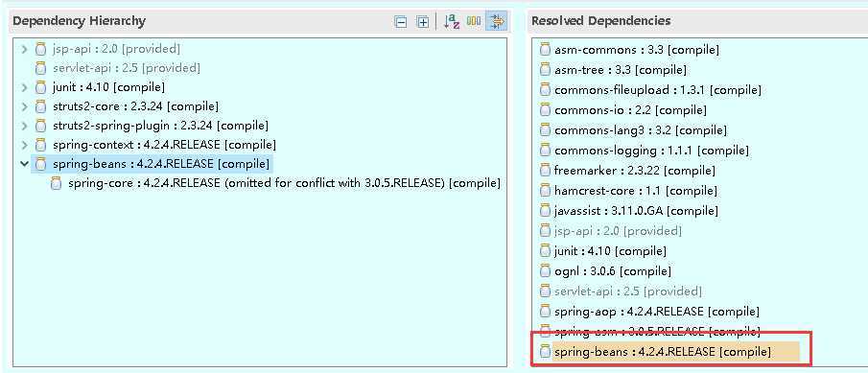Click the jar icon beside spring-context
This screenshot has width=868, height=373.
coord(40,146)
